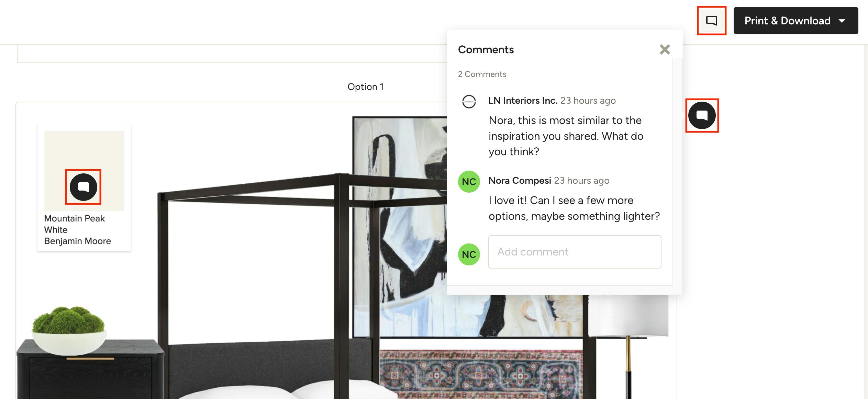Open comment bubble on Mountain Peak White swatch
The image size is (868, 399).
(83, 187)
